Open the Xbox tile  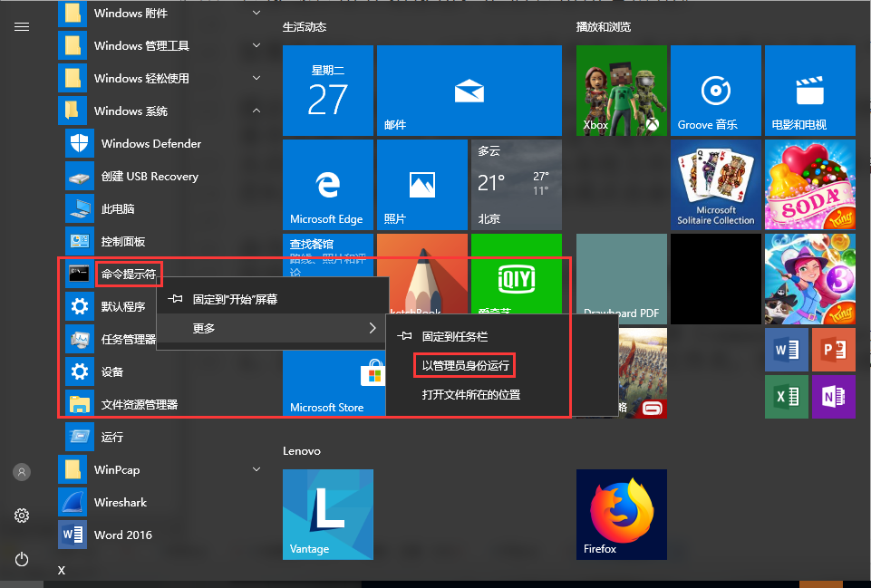pyautogui.click(x=621, y=91)
